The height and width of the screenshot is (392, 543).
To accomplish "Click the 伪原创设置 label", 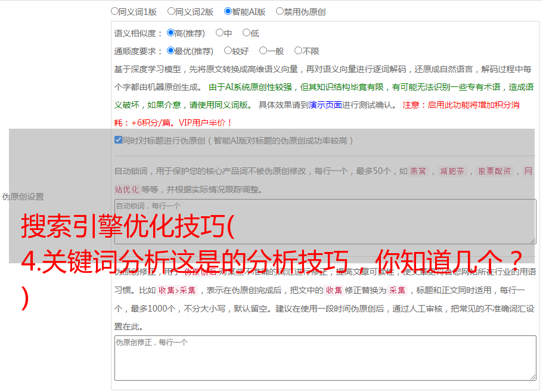I will click(23, 197).
